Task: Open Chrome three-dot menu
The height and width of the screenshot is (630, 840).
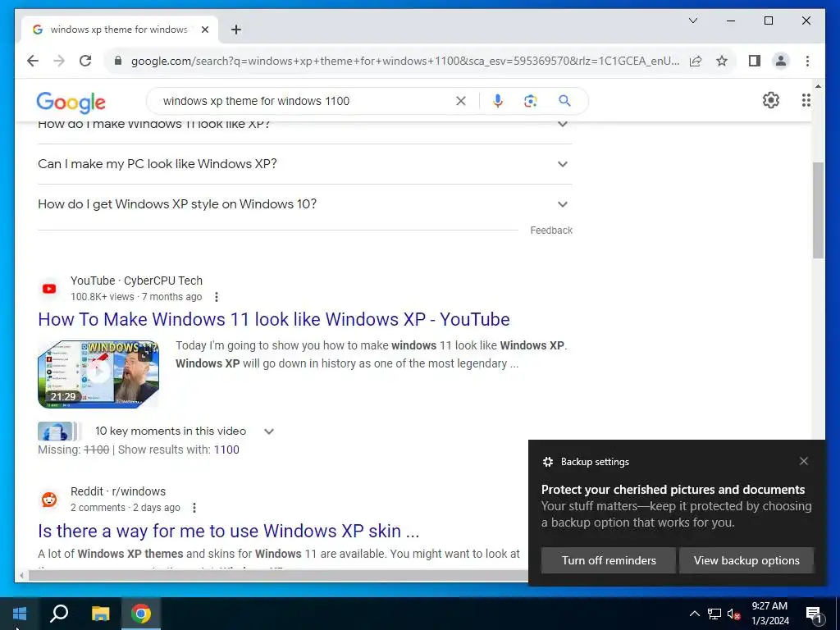Action: (x=807, y=61)
